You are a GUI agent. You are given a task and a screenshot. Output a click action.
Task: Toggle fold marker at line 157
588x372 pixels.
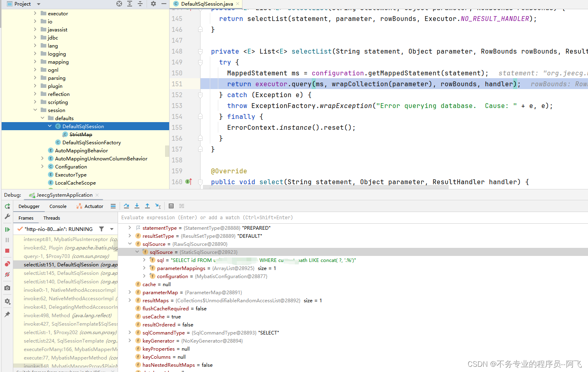click(x=200, y=149)
